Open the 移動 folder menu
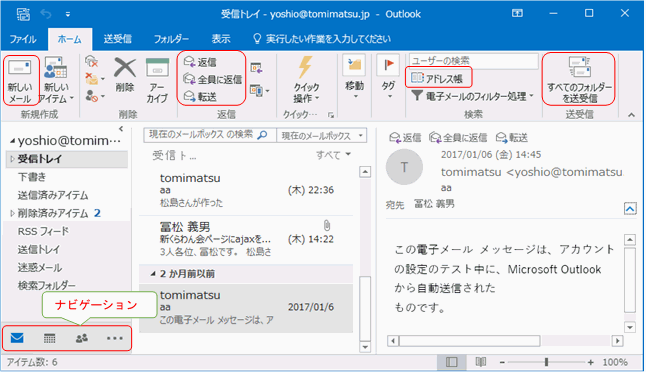Image resolution: width=646 pixels, height=372 pixels. [x=354, y=77]
